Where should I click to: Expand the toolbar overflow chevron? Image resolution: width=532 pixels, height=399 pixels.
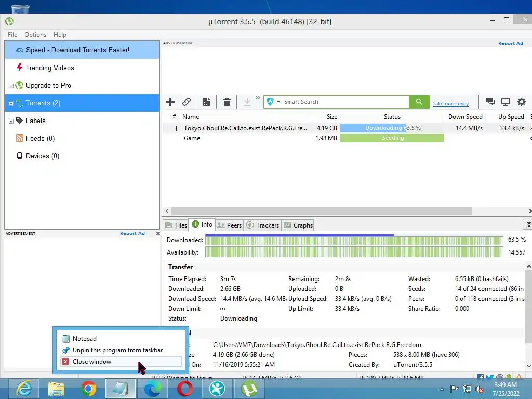coord(258,98)
